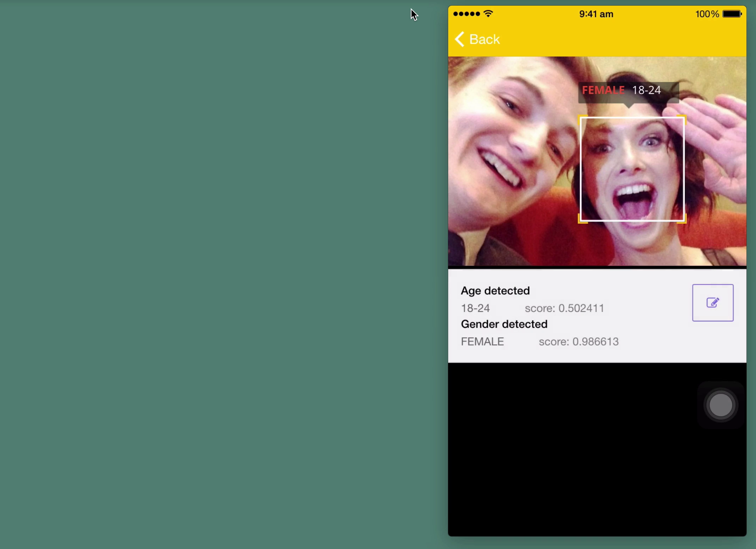Tap inside the white face detection box
This screenshot has height=549, width=756.
pyautogui.click(x=632, y=169)
